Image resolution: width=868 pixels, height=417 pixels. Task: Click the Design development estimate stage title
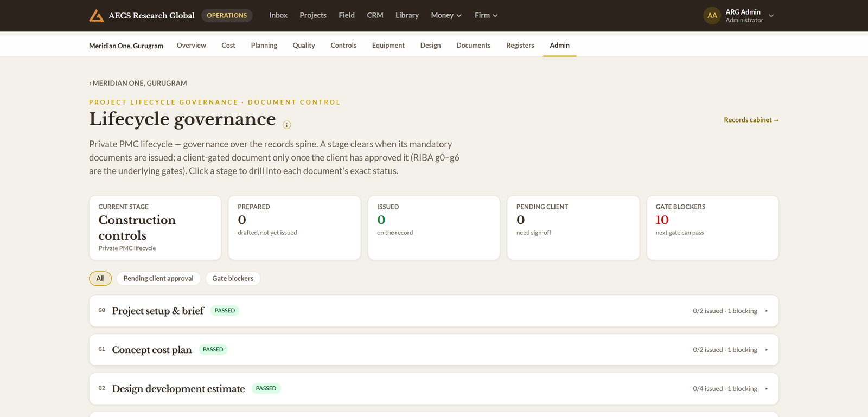(178, 389)
